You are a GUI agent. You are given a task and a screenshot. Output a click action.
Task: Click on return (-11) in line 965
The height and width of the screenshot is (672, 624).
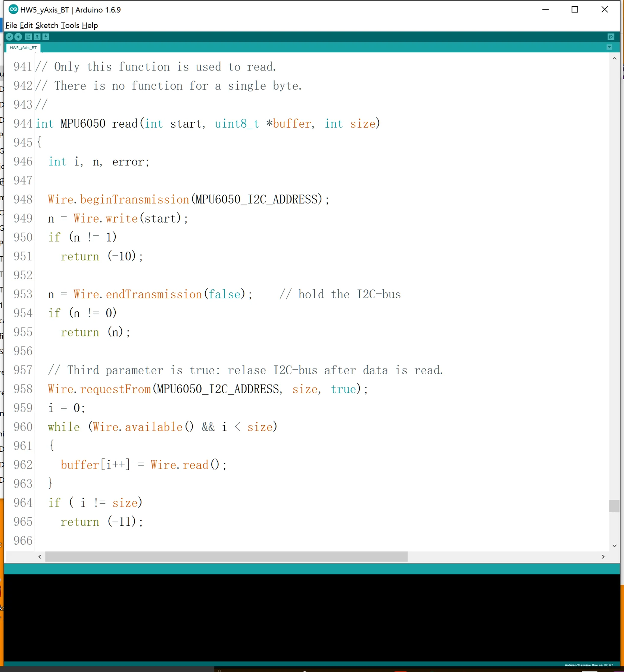coord(99,522)
